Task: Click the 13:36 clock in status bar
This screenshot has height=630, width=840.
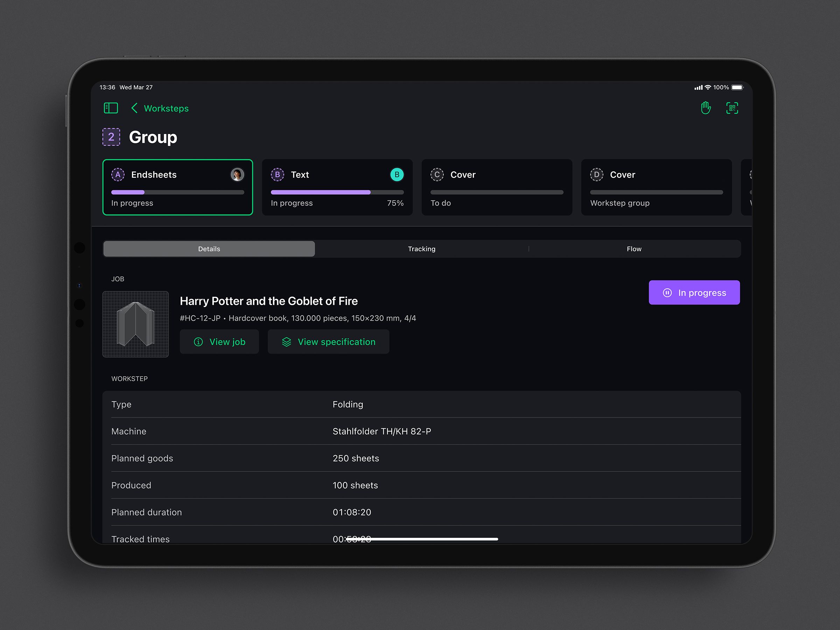Action: 107,87
